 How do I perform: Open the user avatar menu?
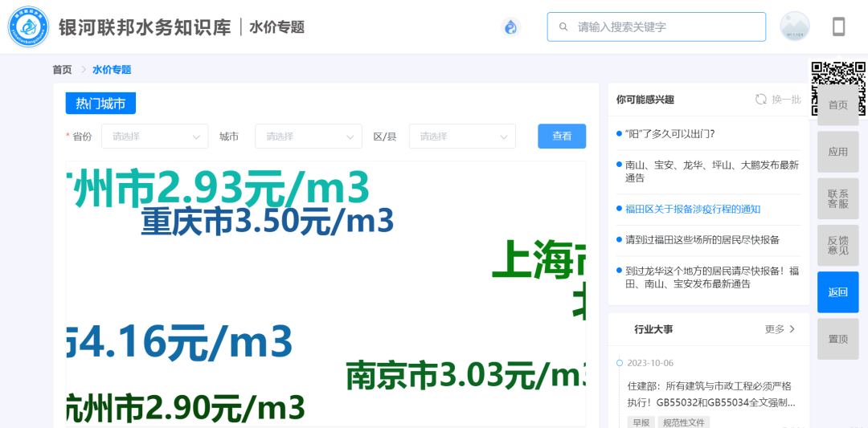pos(795,26)
